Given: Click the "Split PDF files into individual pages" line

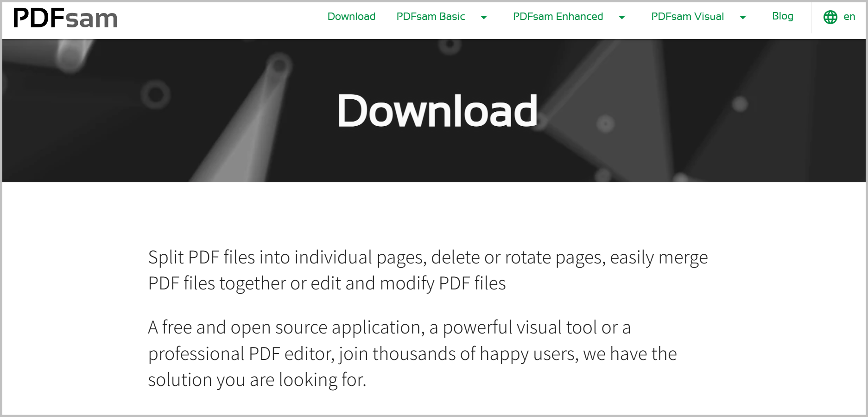Looking at the screenshot, I should [427, 257].
